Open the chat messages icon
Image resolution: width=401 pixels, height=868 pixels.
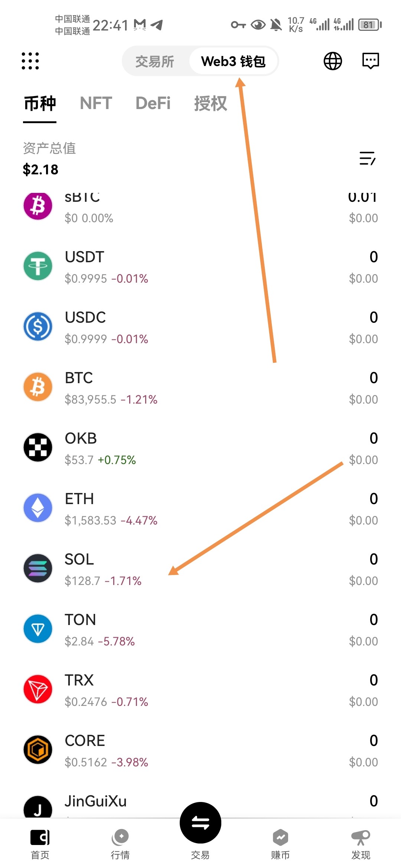[371, 61]
